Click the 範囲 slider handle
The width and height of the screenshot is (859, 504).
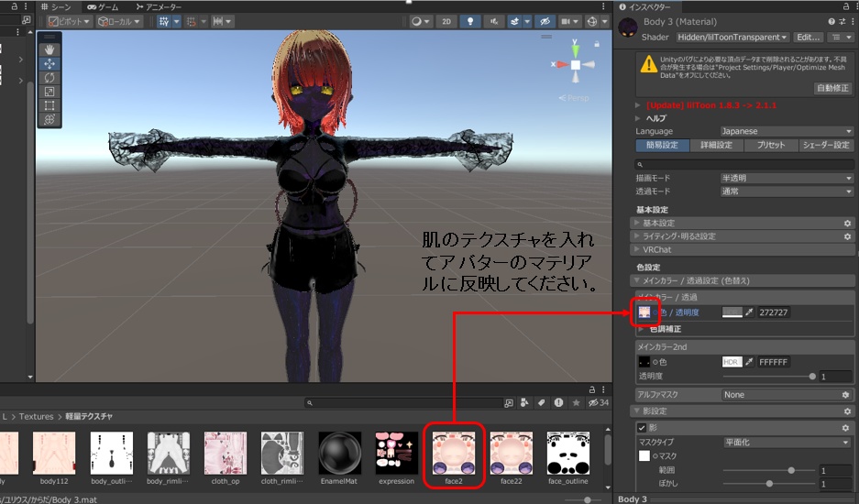791,471
